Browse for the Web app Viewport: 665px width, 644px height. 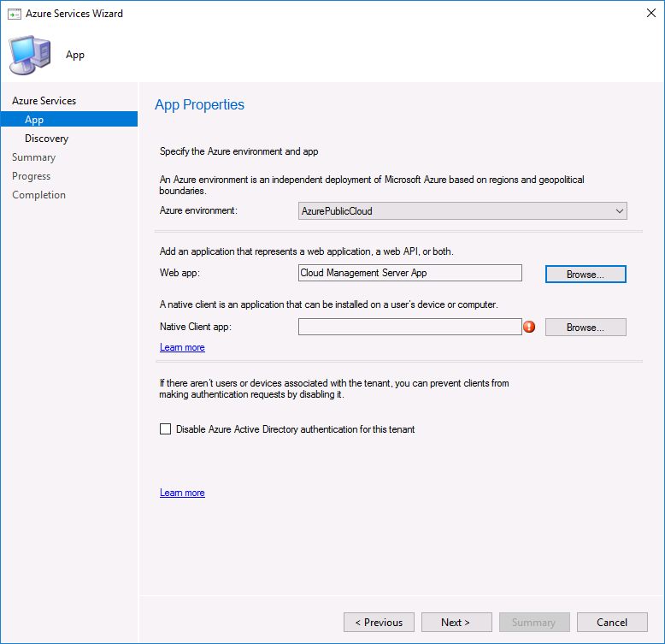(586, 274)
